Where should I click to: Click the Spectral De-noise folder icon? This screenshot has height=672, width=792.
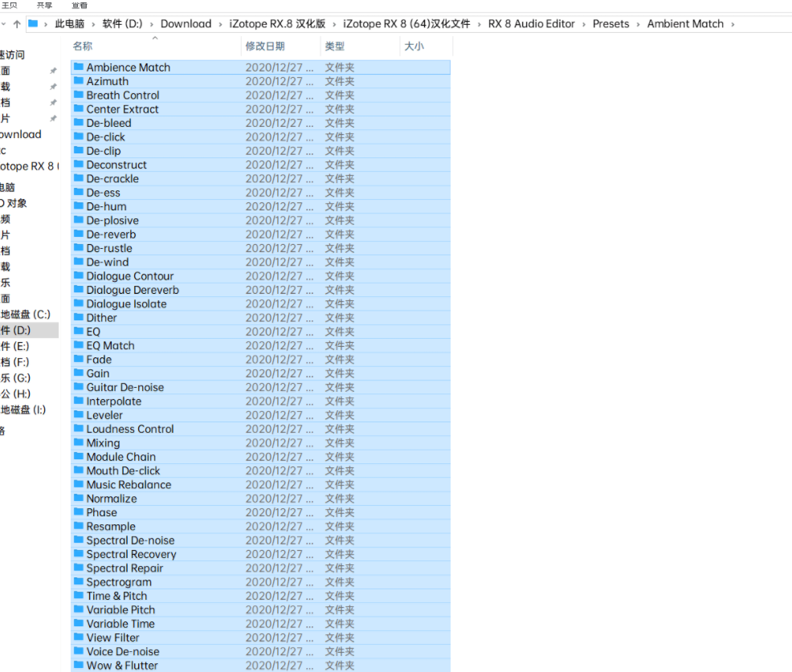tap(79, 540)
